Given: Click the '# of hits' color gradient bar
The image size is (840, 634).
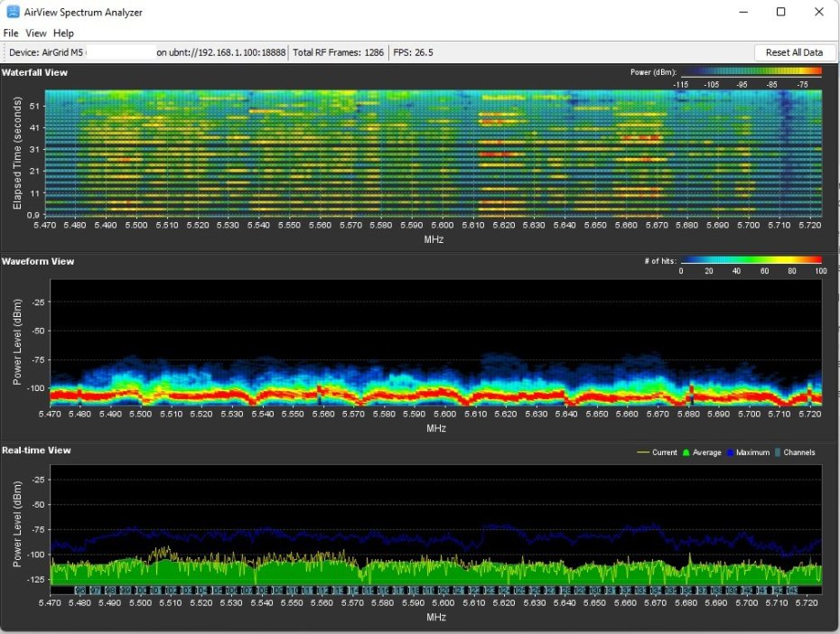Looking at the screenshot, I should (x=751, y=261).
